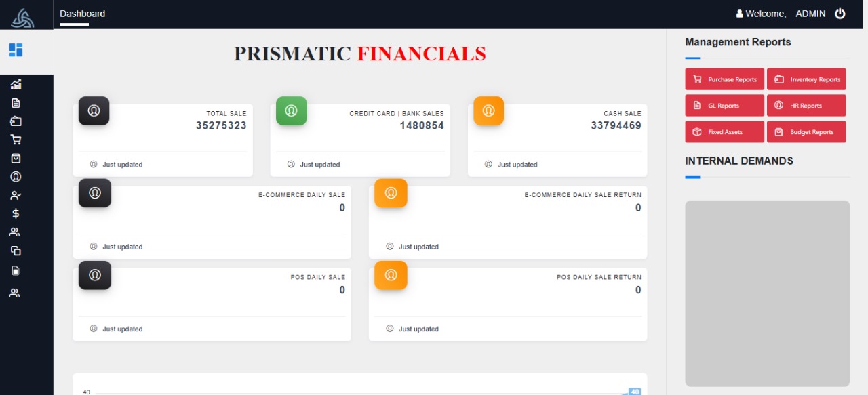Click the cart icon on Purchase Reports
The width and height of the screenshot is (868, 395).
(x=696, y=79)
